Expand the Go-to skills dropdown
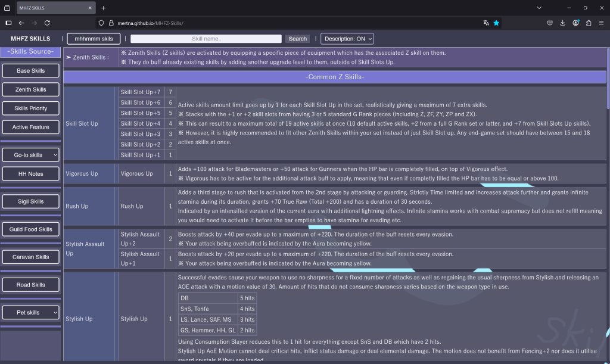The height and width of the screenshot is (364, 610). 31,155
